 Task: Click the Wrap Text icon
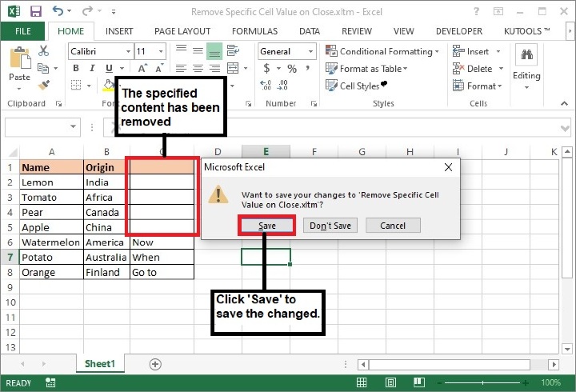tap(234, 50)
